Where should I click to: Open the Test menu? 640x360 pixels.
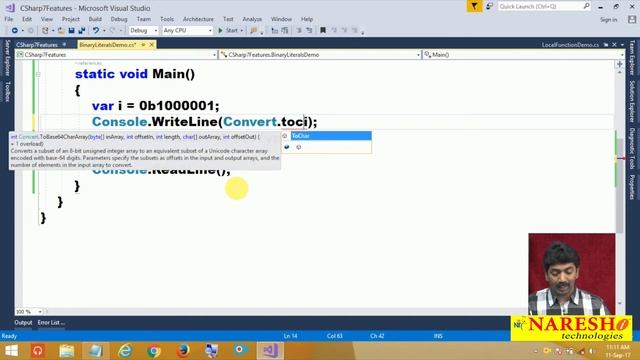tap(228, 19)
